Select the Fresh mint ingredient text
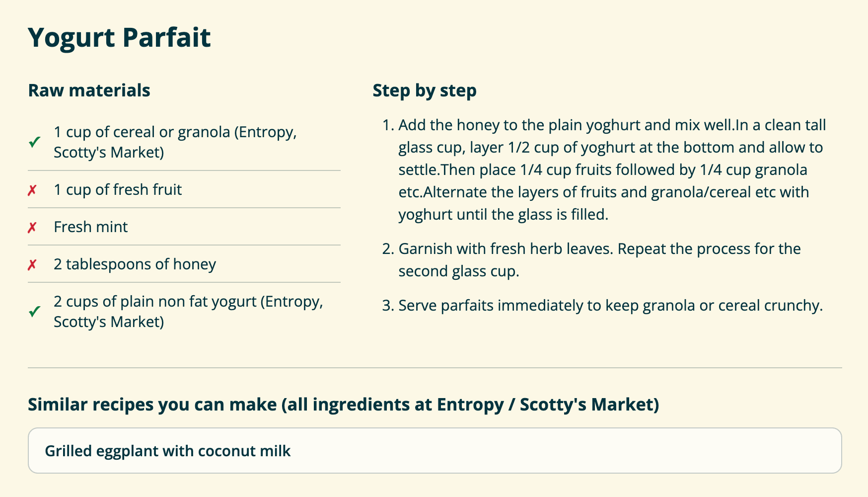868x497 pixels. pyautogui.click(x=90, y=227)
